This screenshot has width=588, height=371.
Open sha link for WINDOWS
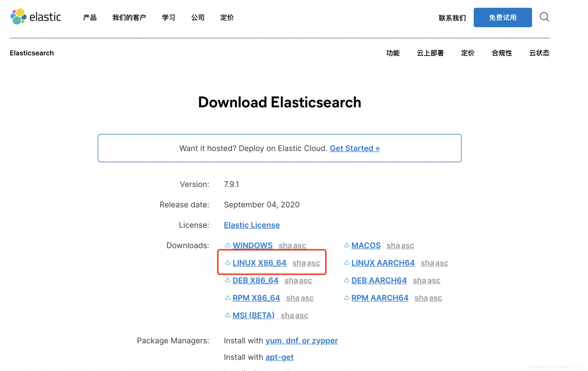[285, 246]
